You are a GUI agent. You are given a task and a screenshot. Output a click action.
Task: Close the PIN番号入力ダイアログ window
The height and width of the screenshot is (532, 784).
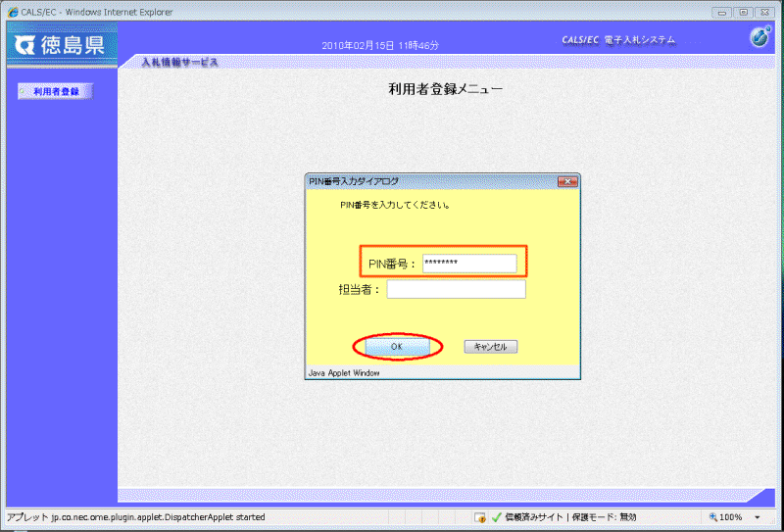[x=566, y=181]
